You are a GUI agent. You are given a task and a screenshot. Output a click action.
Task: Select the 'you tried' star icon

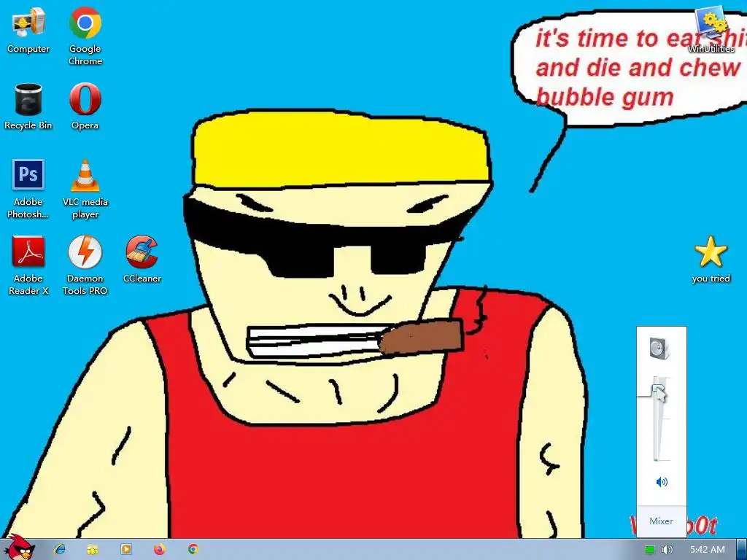click(x=711, y=260)
